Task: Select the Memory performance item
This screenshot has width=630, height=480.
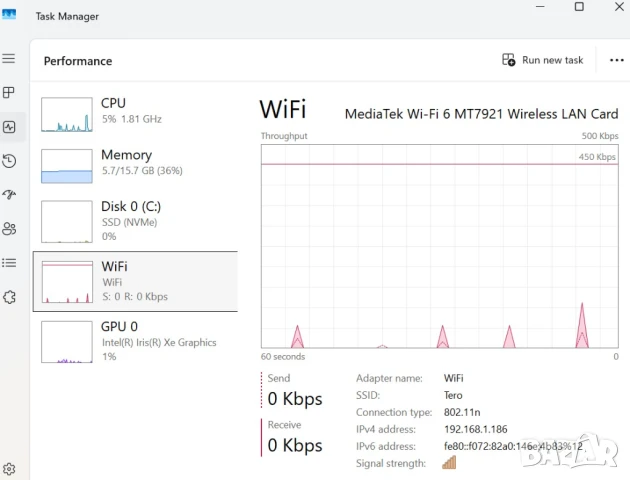Action: [135, 165]
